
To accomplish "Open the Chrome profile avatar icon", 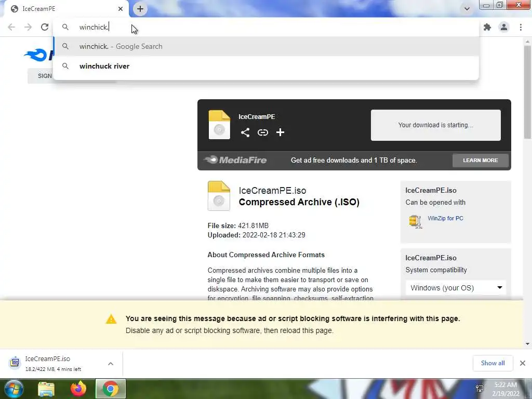I will [x=504, y=27].
